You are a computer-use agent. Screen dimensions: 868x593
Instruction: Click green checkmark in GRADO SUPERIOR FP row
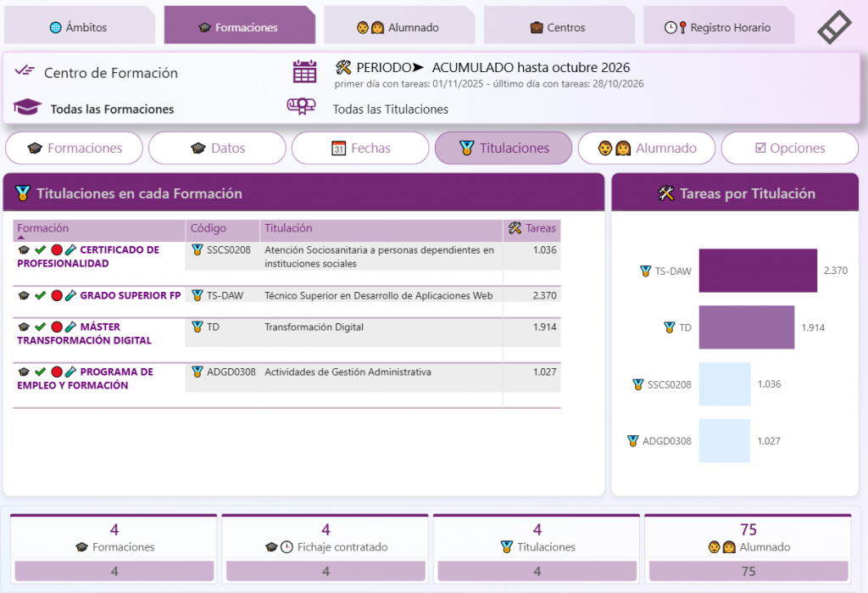click(40, 295)
